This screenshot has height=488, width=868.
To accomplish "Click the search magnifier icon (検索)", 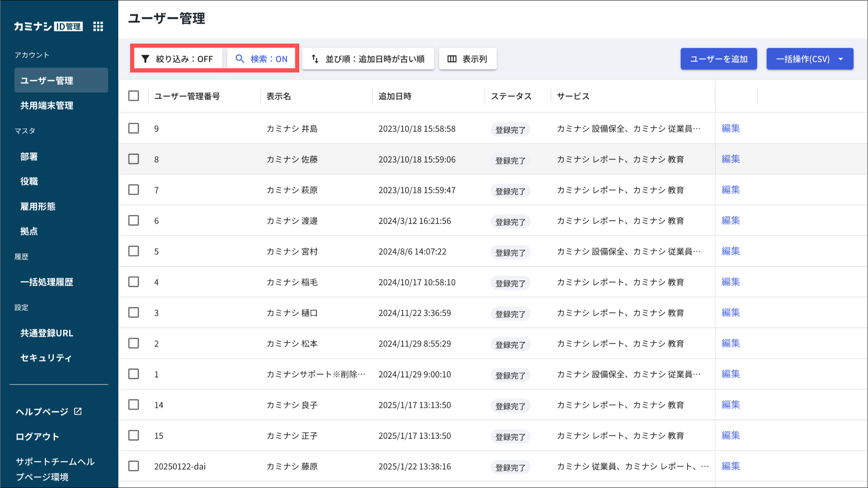I will point(240,59).
